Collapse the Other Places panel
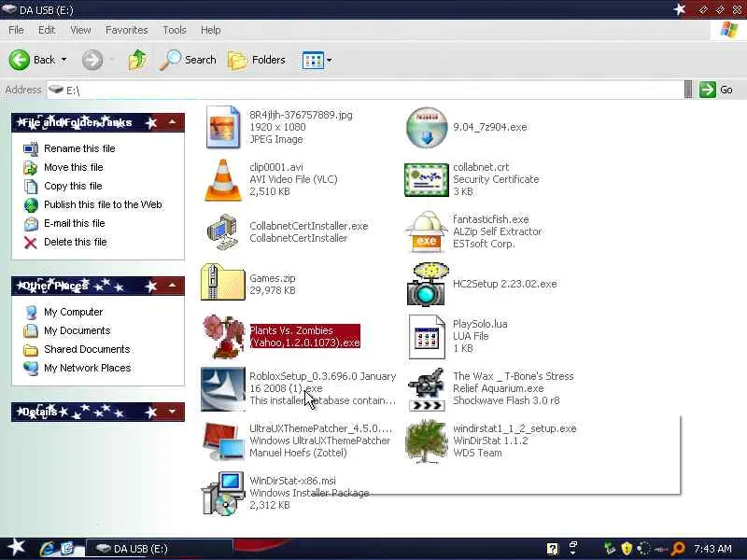 (x=173, y=286)
